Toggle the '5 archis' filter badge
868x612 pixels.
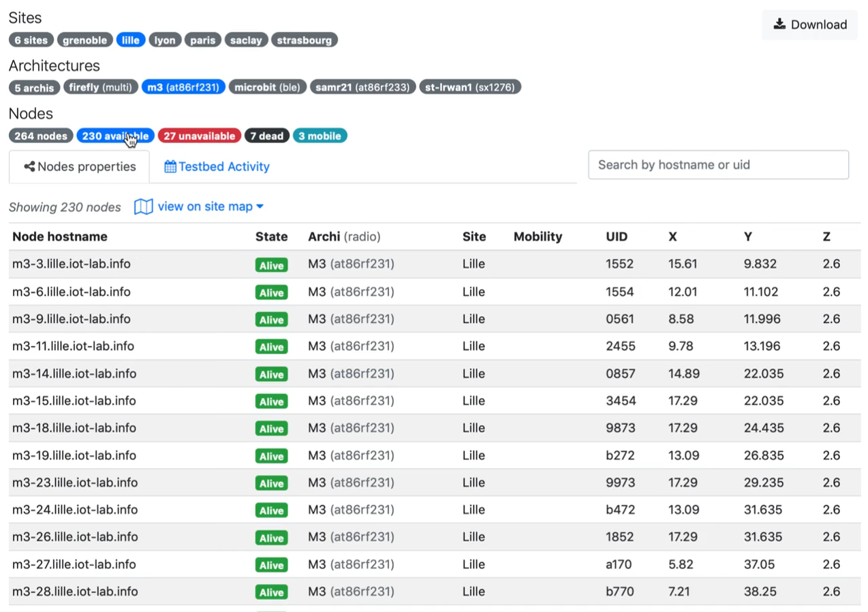pos(34,88)
